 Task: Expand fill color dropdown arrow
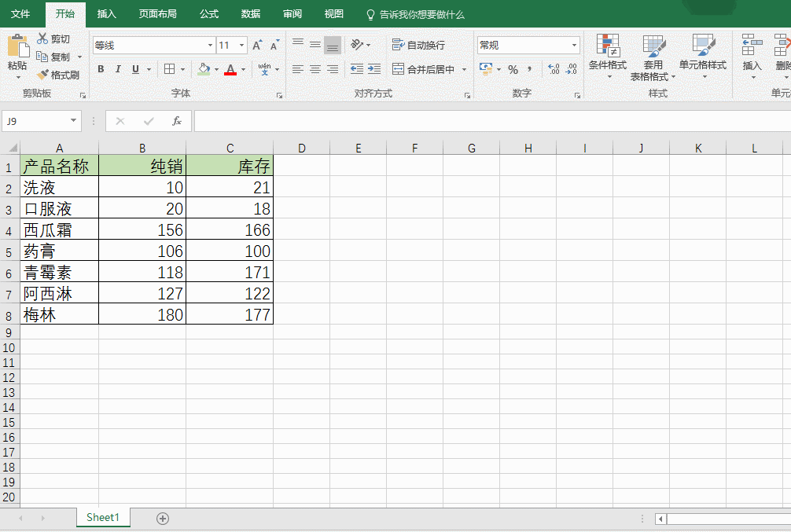pyautogui.click(x=216, y=70)
